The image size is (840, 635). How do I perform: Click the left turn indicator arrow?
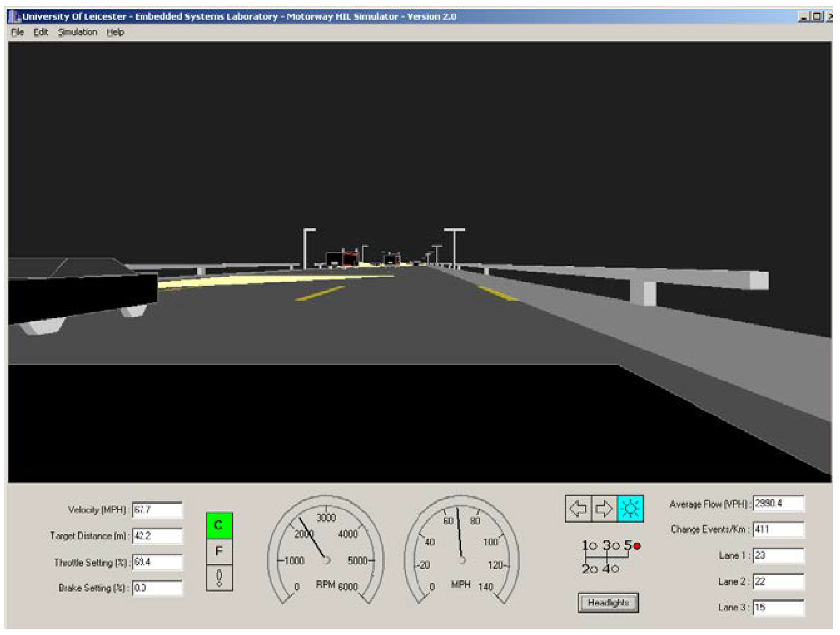tap(578, 508)
